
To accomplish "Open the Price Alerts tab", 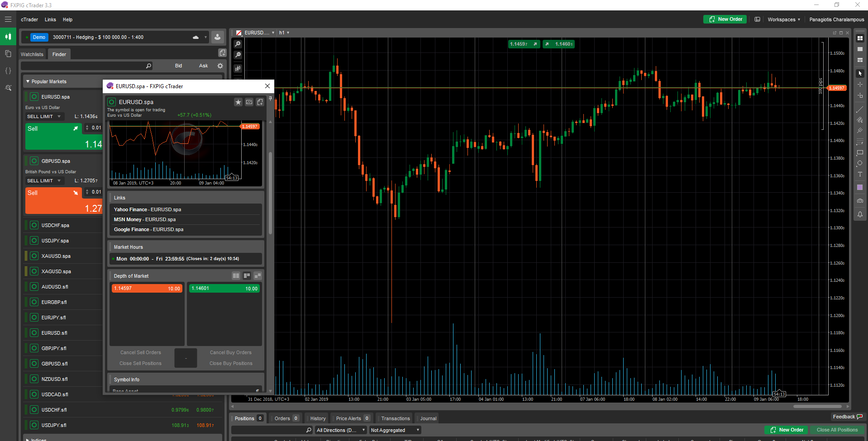I will pos(353,418).
